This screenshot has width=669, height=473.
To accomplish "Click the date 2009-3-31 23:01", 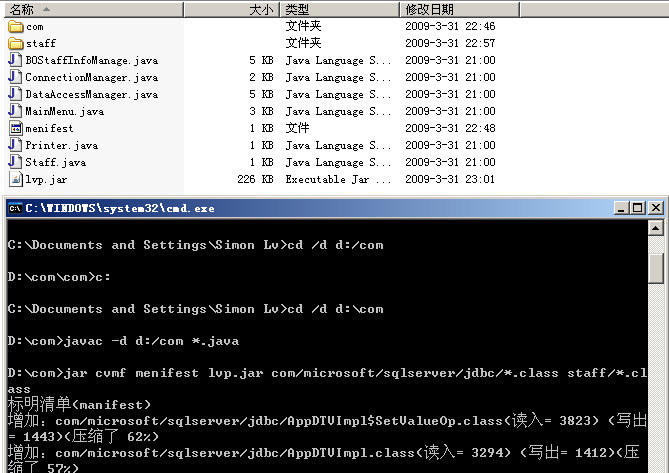I will [x=450, y=179].
